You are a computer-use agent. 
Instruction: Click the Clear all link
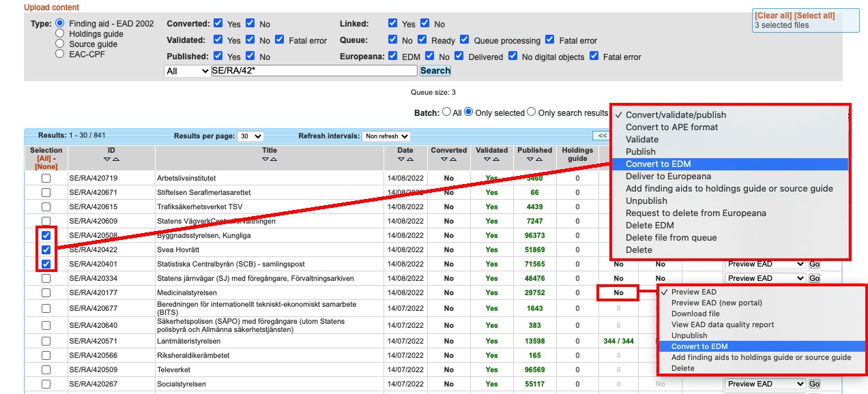click(x=772, y=16)
